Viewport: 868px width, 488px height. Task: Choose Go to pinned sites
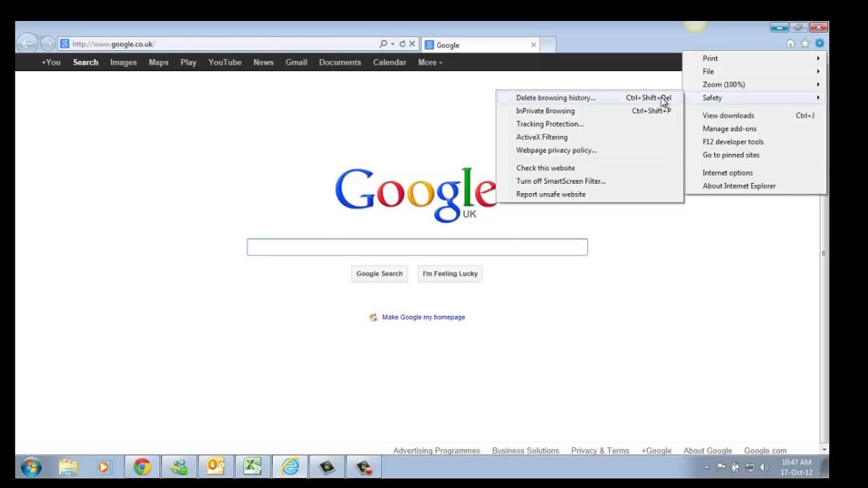[755, 155]
